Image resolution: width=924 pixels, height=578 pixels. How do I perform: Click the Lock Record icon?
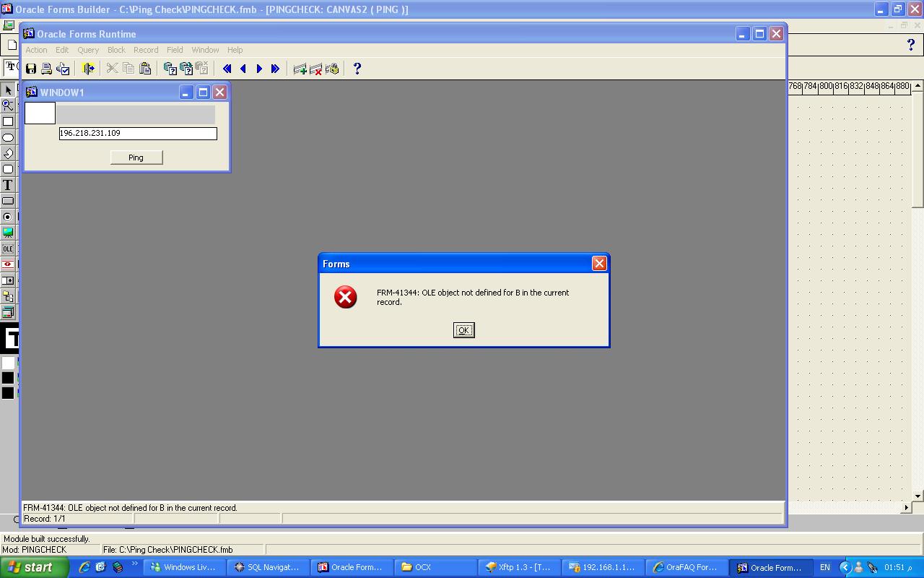click(332, 69)
